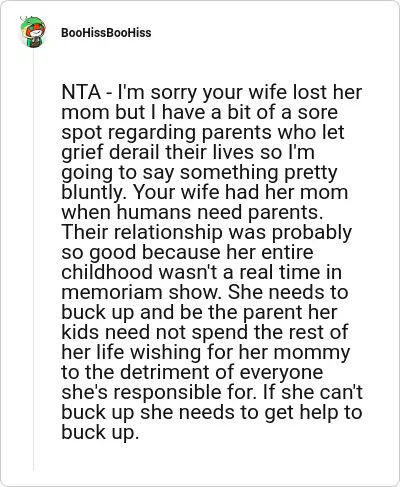Click the word 'NTA' starting the comment

point(81,92)
